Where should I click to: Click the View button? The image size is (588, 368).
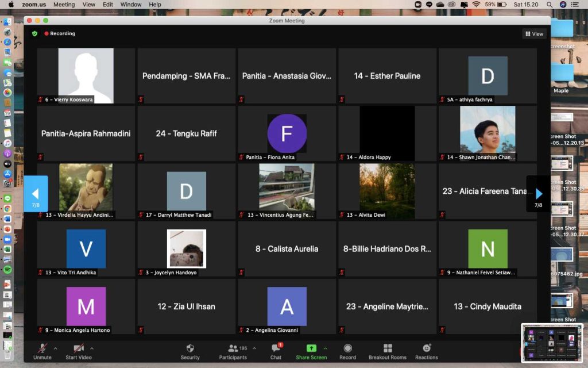click(534, 34)
